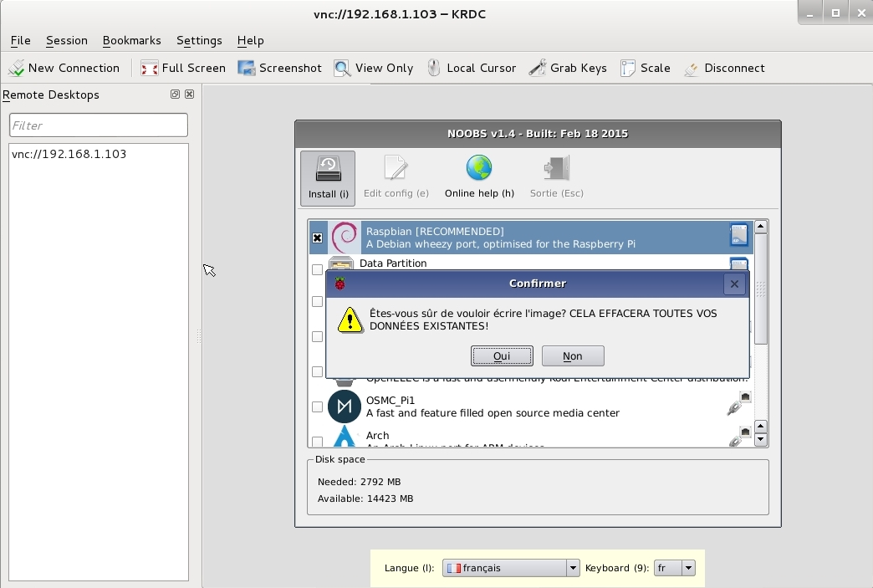Click the OSMC_Pi1 logo icon
This screenshot has width=873, height=588.
(344, 406)
